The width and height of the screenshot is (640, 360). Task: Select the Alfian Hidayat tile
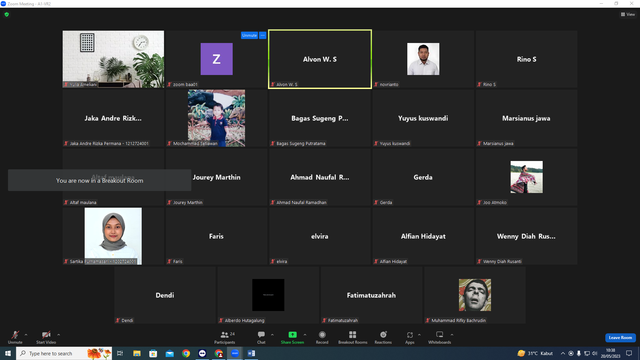pos(423,236)
